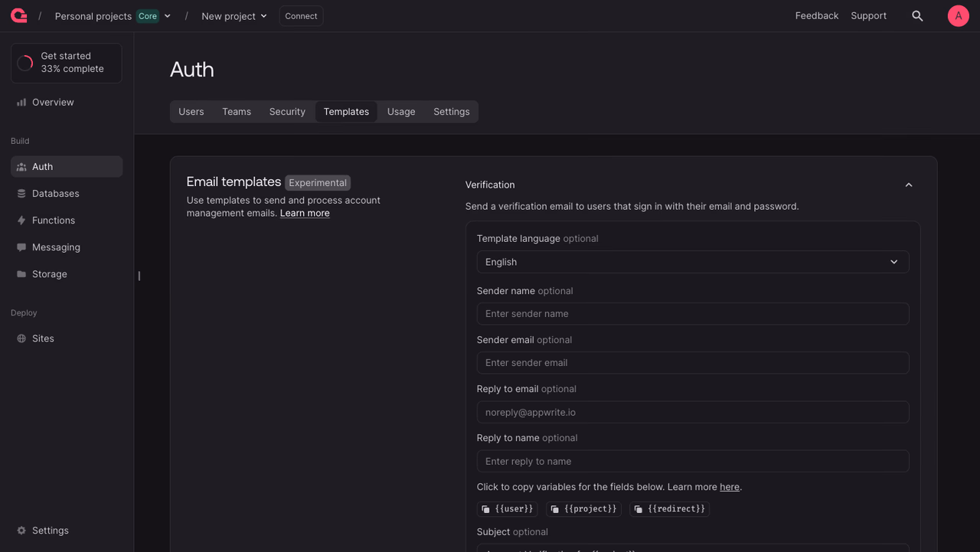Expand Personal projects organization dropdown

(113, 16)
